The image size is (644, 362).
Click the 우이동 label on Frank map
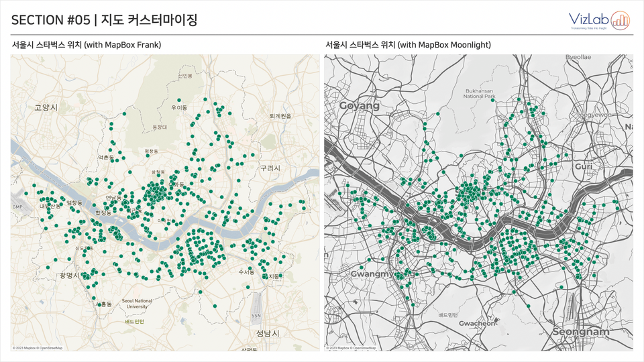point(179,107)
